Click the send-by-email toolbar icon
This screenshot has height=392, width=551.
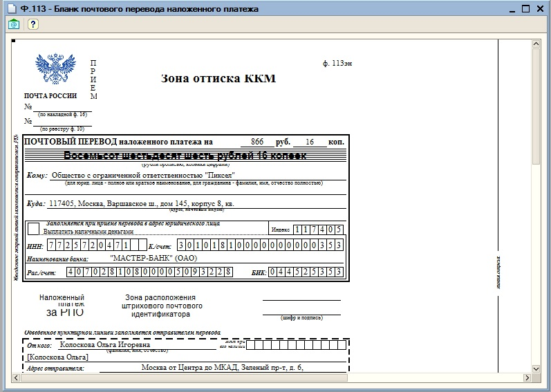14,24
